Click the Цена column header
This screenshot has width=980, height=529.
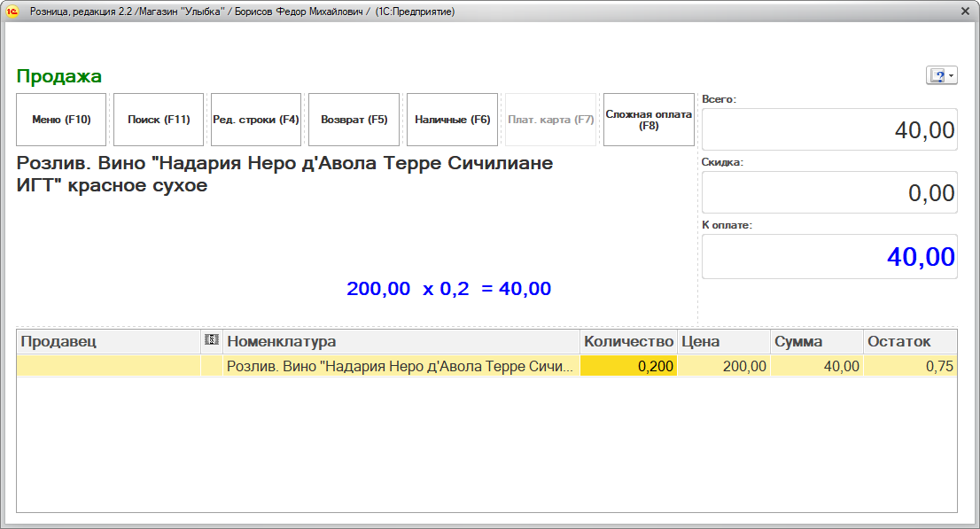coord(724,341)
